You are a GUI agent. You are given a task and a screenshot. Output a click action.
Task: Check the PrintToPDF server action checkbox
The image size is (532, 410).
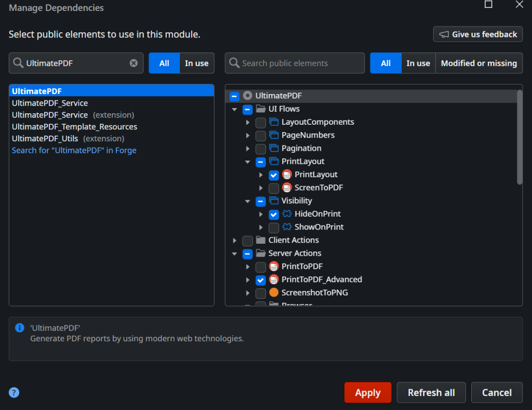coord(261,267)
